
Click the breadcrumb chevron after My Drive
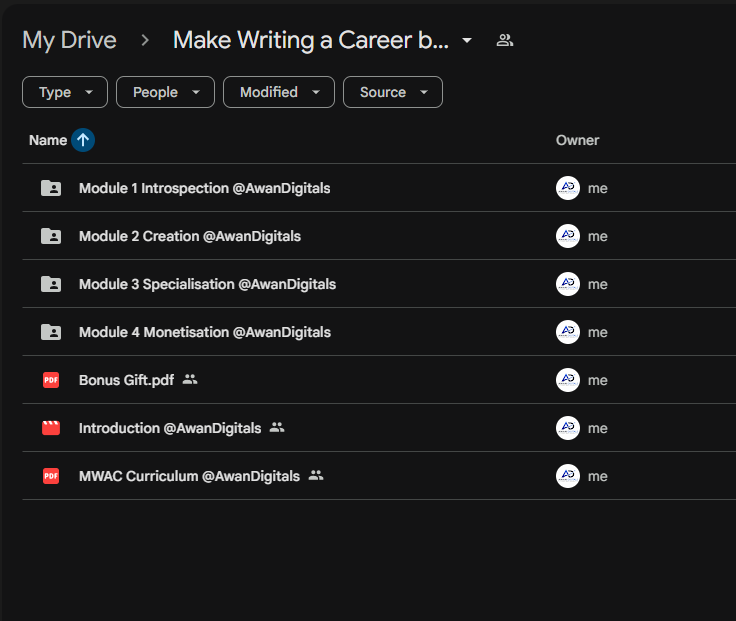point(145,40)
